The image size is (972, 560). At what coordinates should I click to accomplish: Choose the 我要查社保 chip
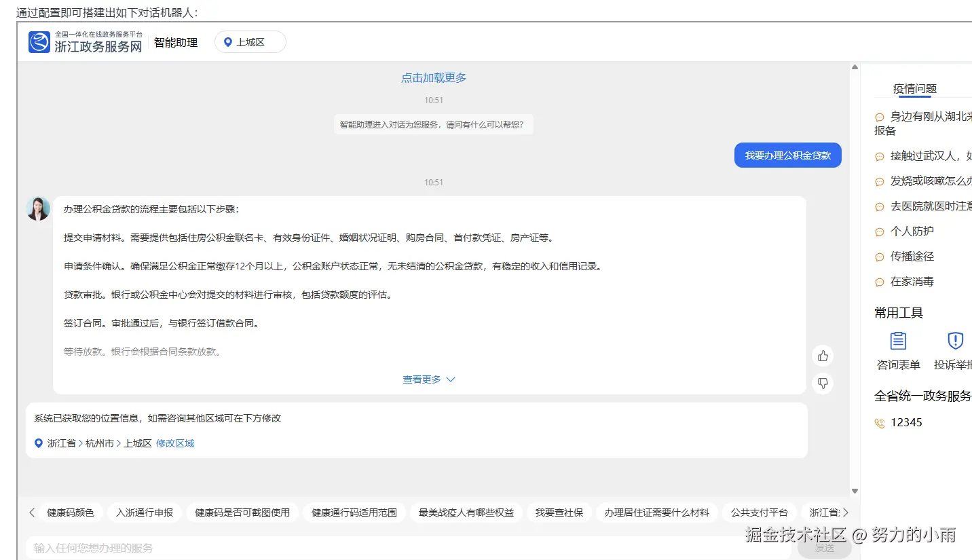pos(559,512)
